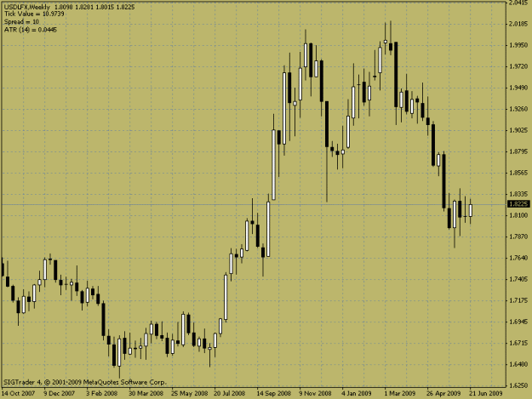Click the 30 Mar 2008 date label

pos(146,394)
